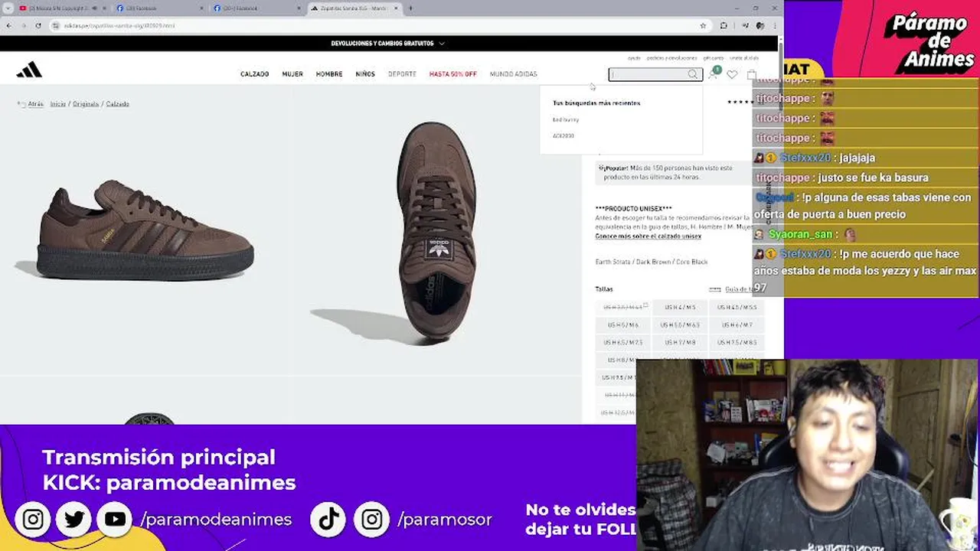Open the MUNDO ADIDAS menu
This screenshot has width=980, height=551.
pos(513,74)
